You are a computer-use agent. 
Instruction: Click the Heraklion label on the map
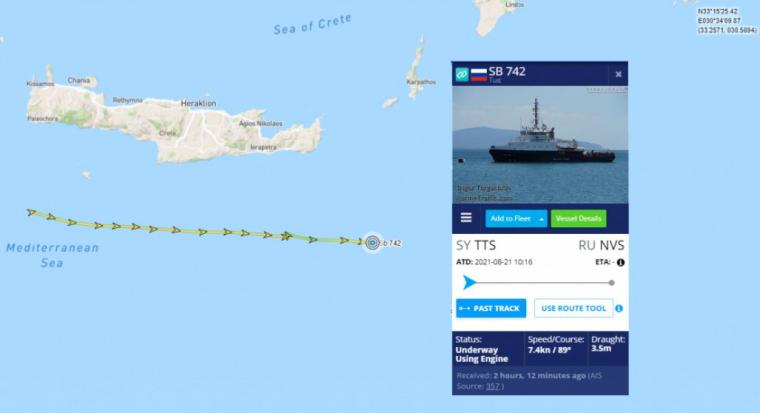[x=198, y=103]
